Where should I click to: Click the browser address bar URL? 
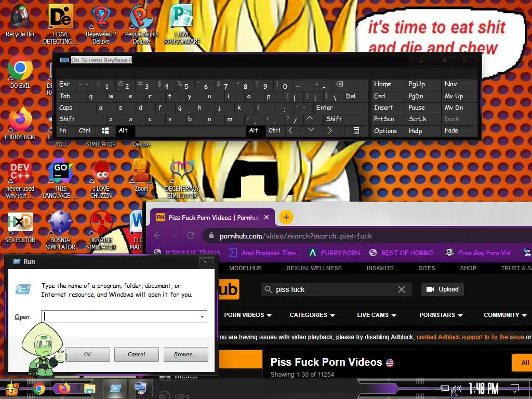click(x=295, y=236)
